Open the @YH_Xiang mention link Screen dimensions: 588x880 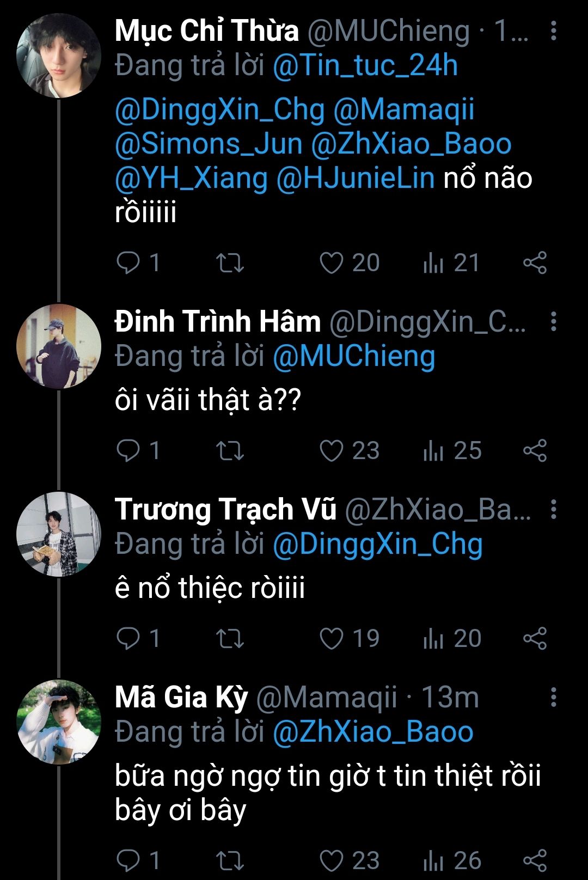coord(191,178)
